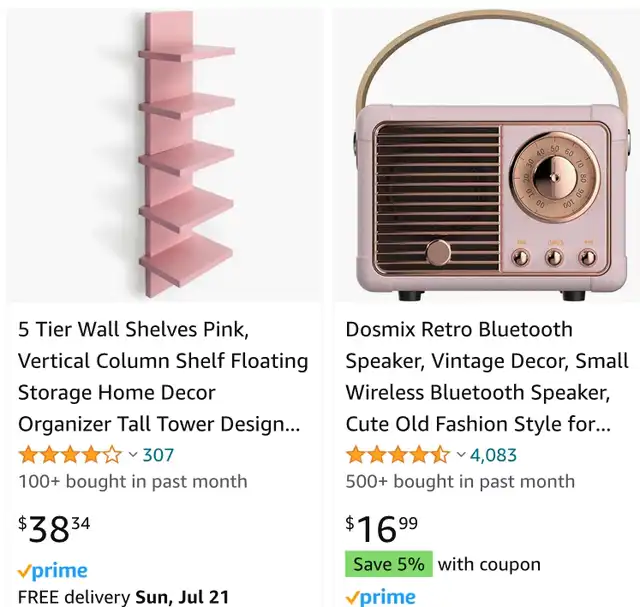The image size is (640, 607).
Task: Click the $16.99 price of the speaker
Action: [381, 529]
